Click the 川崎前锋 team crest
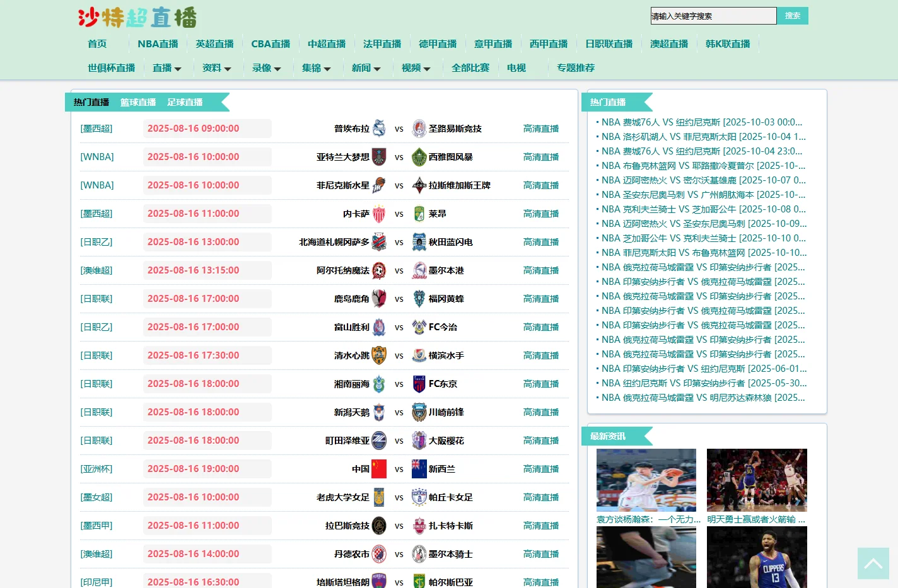The width and height of the screenshot is (898, 588). coord(419,412)
